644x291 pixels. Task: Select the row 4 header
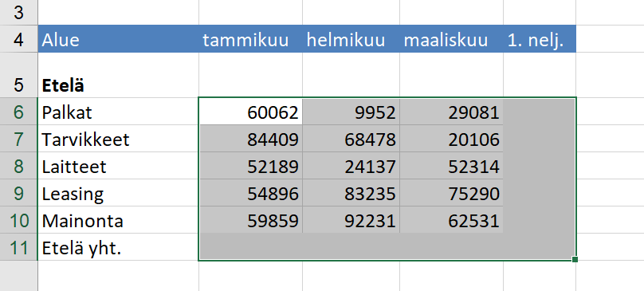tap(19, 38)
